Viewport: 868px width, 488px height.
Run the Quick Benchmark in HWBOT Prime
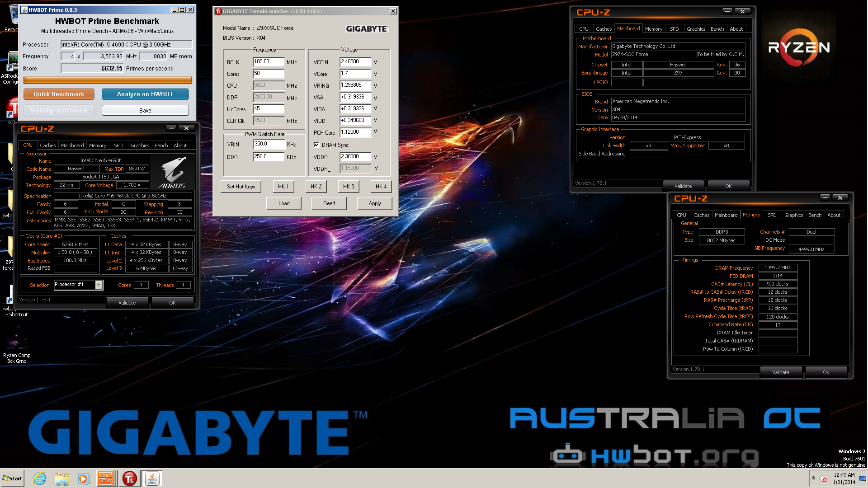[59, 94]
